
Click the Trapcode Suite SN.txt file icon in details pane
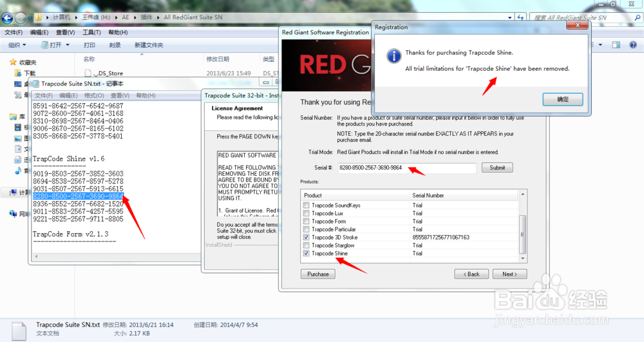point(19,331)
